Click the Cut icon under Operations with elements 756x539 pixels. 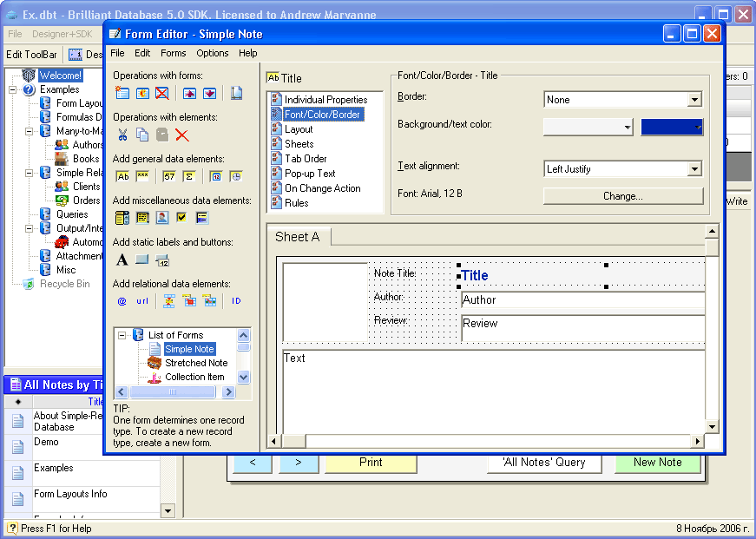(x=123, y=135)
